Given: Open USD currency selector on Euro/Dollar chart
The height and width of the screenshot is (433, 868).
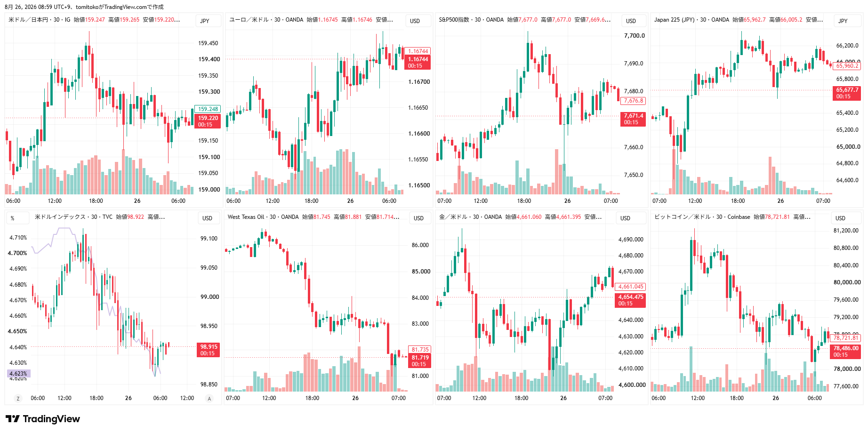Looking at the screenshot, I should pos(415,21).
